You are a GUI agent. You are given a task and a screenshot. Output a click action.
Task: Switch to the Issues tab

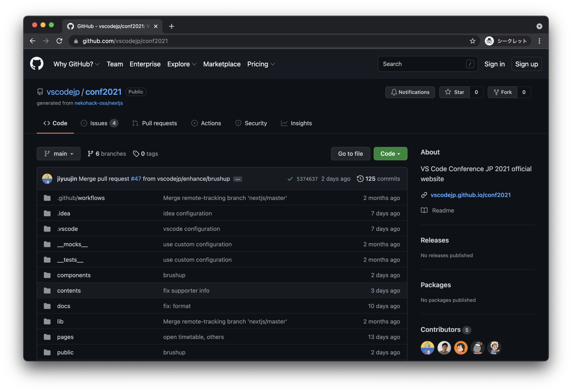[99, 123]
